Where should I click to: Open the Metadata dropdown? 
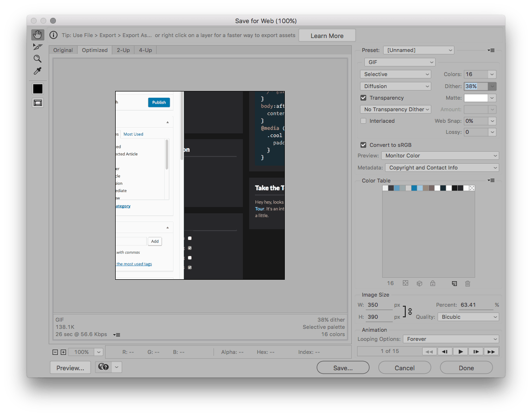[x=442, y=168]
